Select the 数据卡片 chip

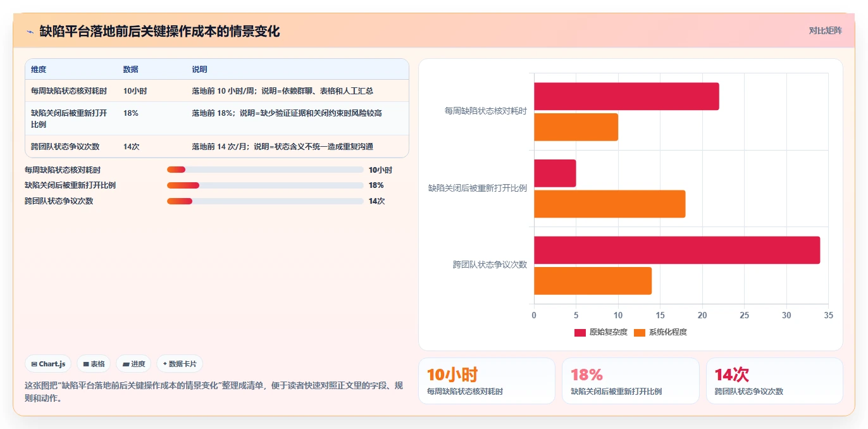pos(180,364)
